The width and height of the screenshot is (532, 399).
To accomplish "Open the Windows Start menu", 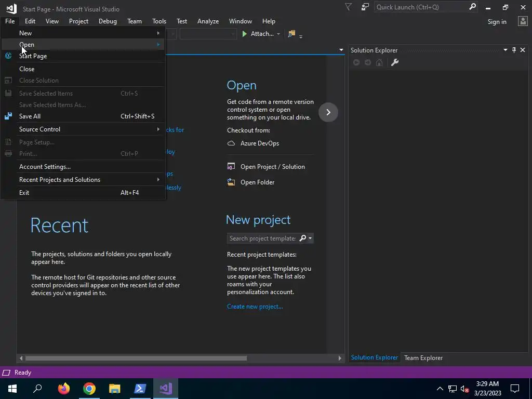I will pyautogui.click(x=12, y=389).
